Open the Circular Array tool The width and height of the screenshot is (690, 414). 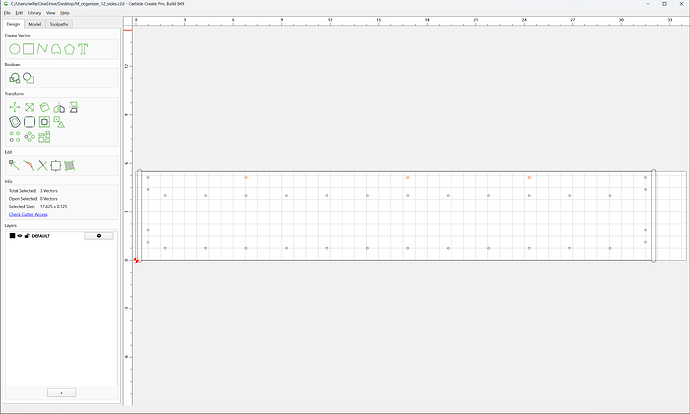[29, 137]
